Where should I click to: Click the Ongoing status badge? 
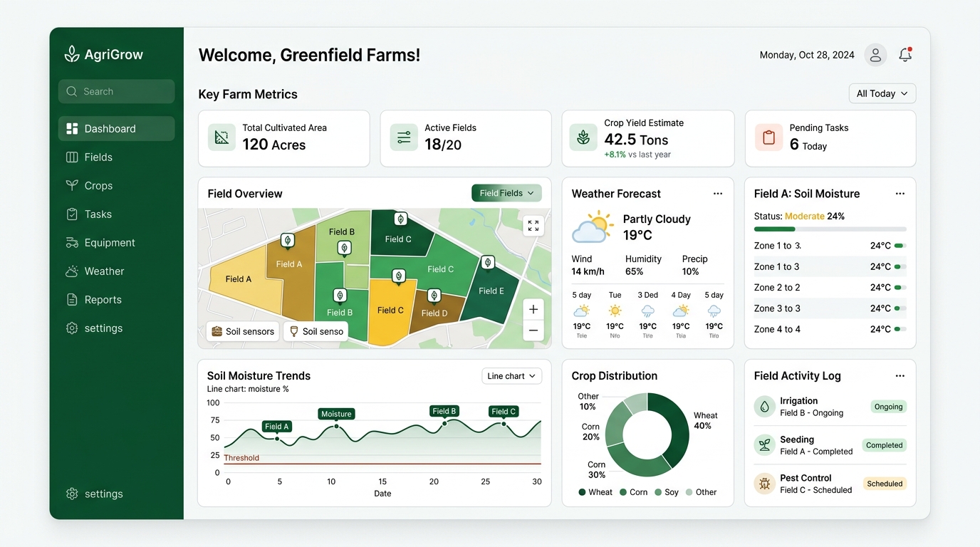click(x=888, y=407)
